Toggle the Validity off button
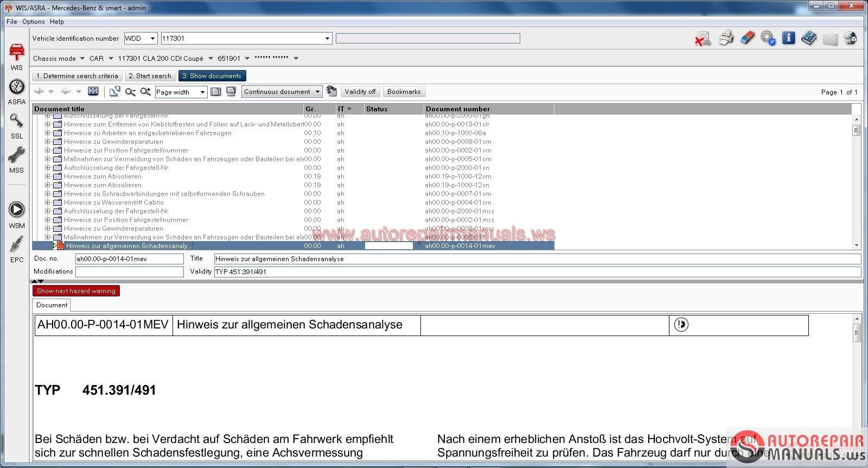The image size is (868, 468). pos(360,92)
